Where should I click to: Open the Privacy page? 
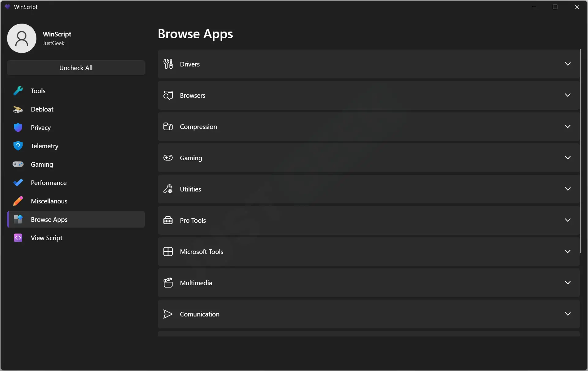click(x=76, y=127)
